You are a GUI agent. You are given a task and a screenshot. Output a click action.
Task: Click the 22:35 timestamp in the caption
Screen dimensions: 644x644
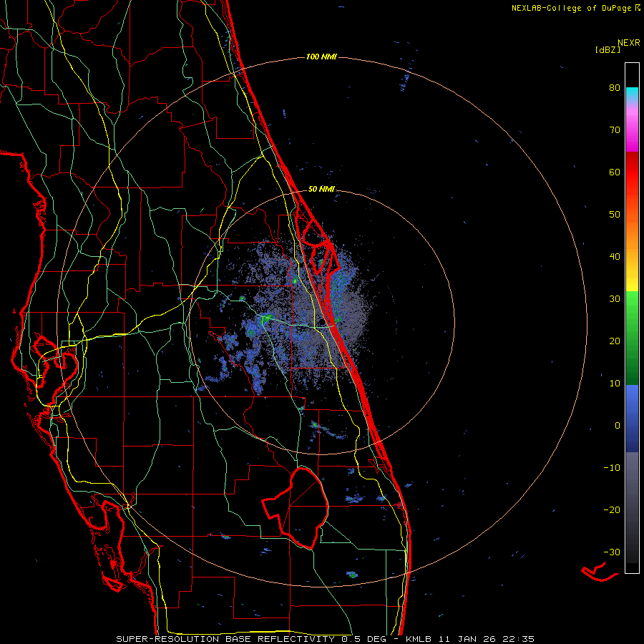click(518, 639)
